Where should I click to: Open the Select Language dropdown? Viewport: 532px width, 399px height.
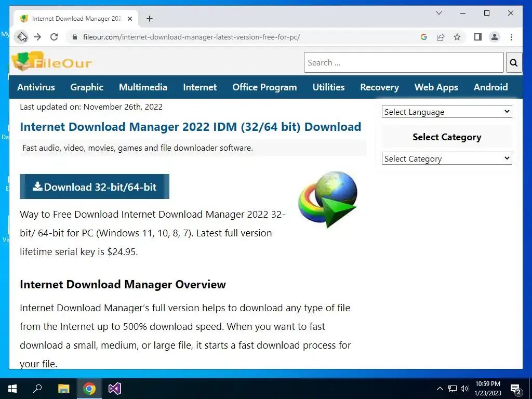(x=447, y=112)
